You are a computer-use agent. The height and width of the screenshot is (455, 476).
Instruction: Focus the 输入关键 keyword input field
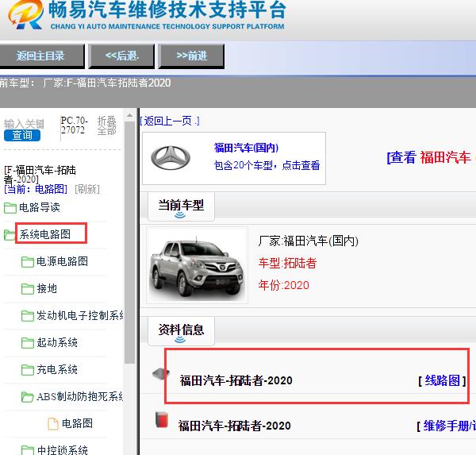pyautogui.click(x=24, y=124)
